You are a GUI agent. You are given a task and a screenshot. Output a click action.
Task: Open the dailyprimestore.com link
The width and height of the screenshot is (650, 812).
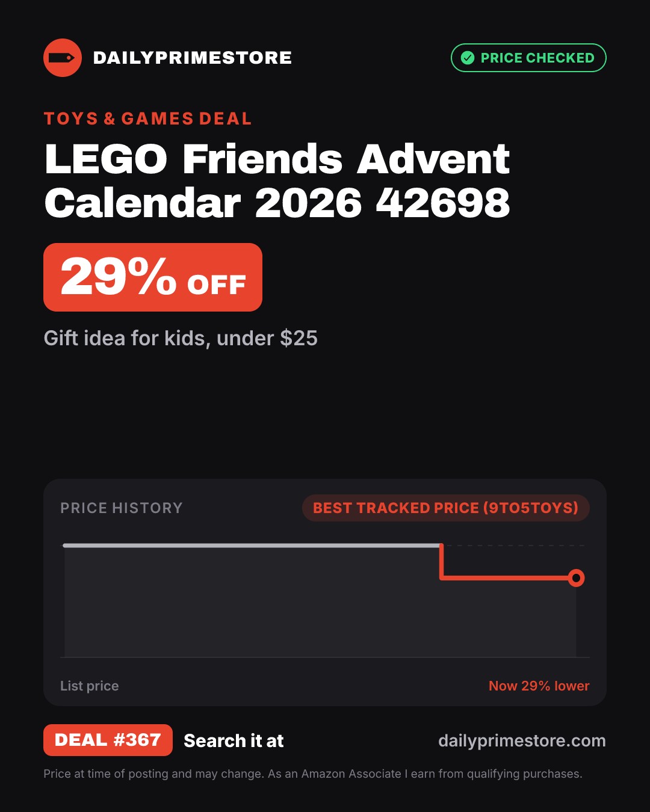pyautogui.click(x=522, y=740)
